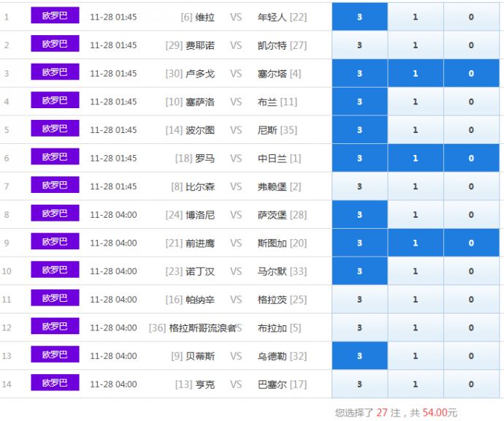Screen dimensions: 504x421
Task: Select the 3 option for 亨克 vs 巴塞尔
Action: [359, 384]
